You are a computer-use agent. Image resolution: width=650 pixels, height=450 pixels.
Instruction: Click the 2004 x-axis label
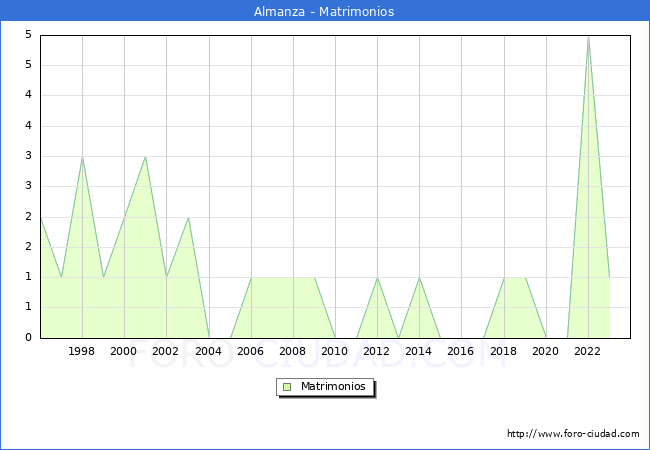click(209, 351)
